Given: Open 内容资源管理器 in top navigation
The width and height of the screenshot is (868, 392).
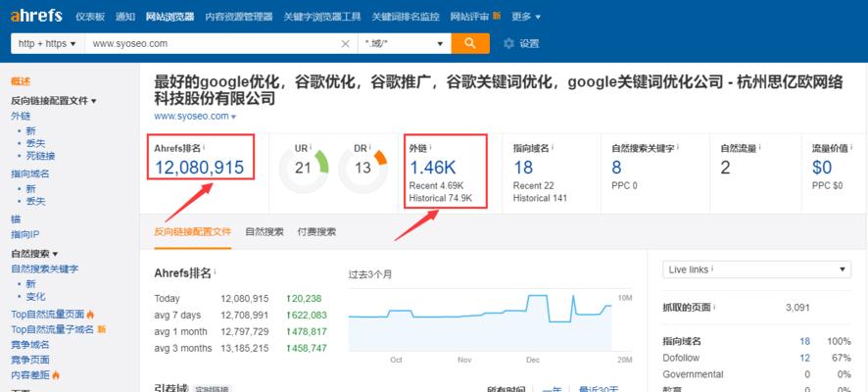Looking at the screenshot, I should point(239,17).
